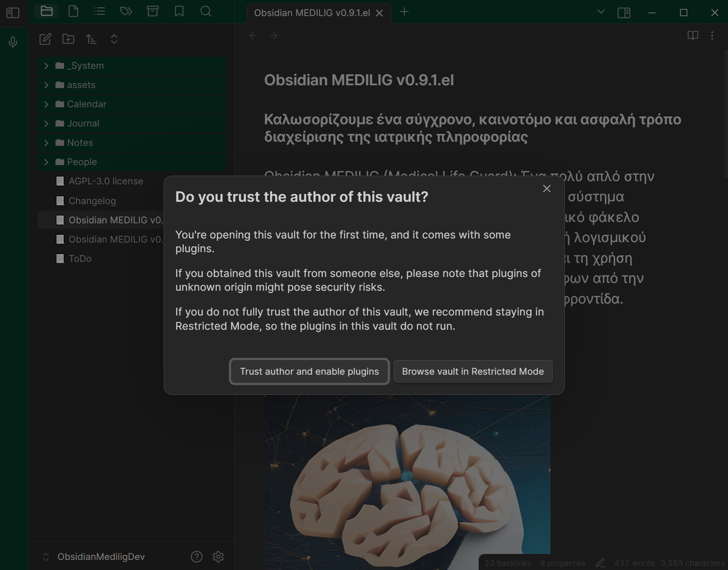Change sort order icon
728x570 pixels.
[x=91, y=39]
